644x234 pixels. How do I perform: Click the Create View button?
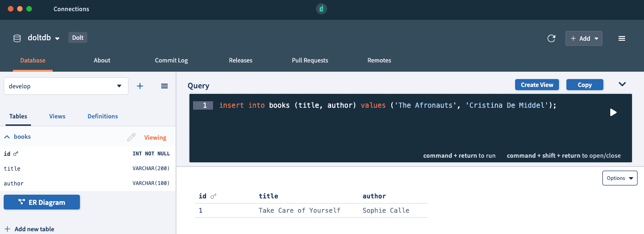tap(537, 85)
